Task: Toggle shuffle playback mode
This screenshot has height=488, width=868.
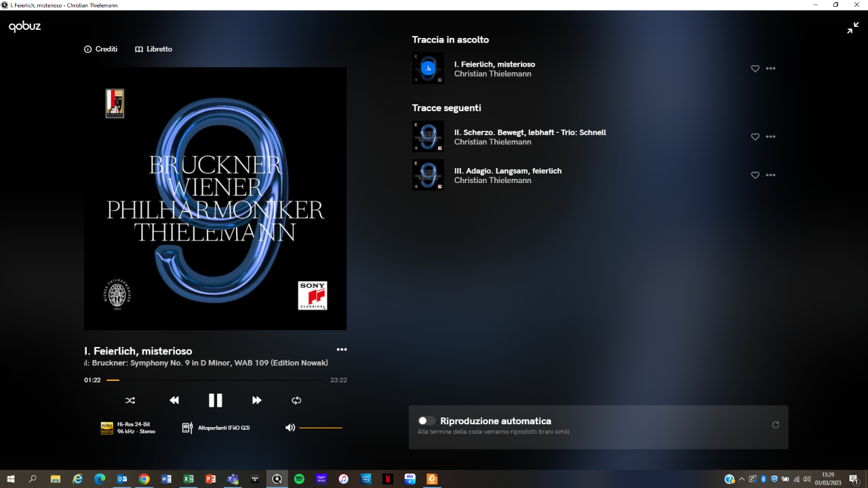Action: (130, 401)
